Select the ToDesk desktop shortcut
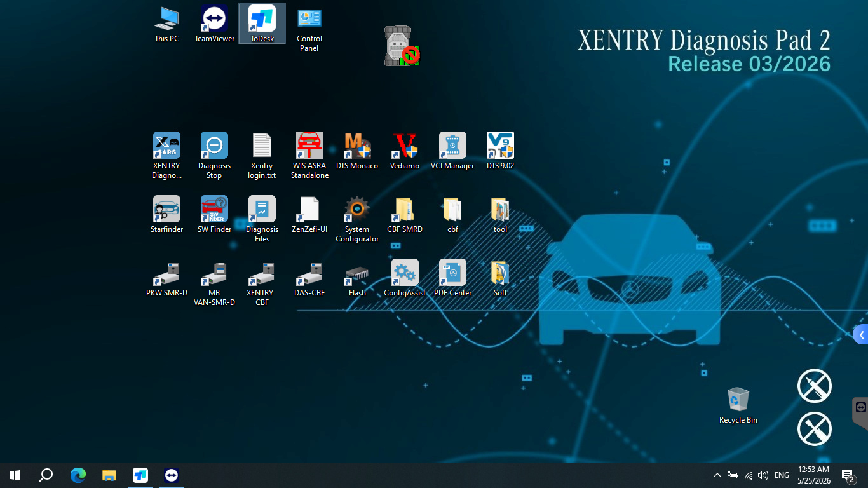This screenshot has height=488, width=868. click(262, 24)
